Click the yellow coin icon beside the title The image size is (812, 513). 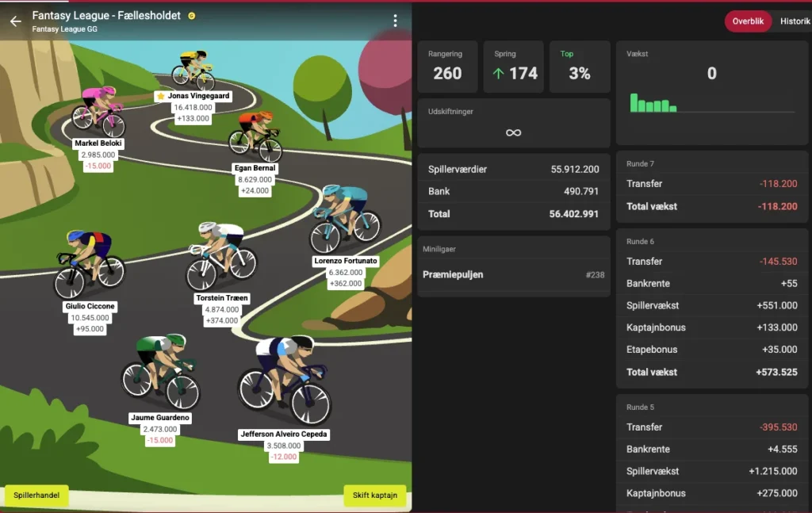pyautogui.click(x=192, y=16)
